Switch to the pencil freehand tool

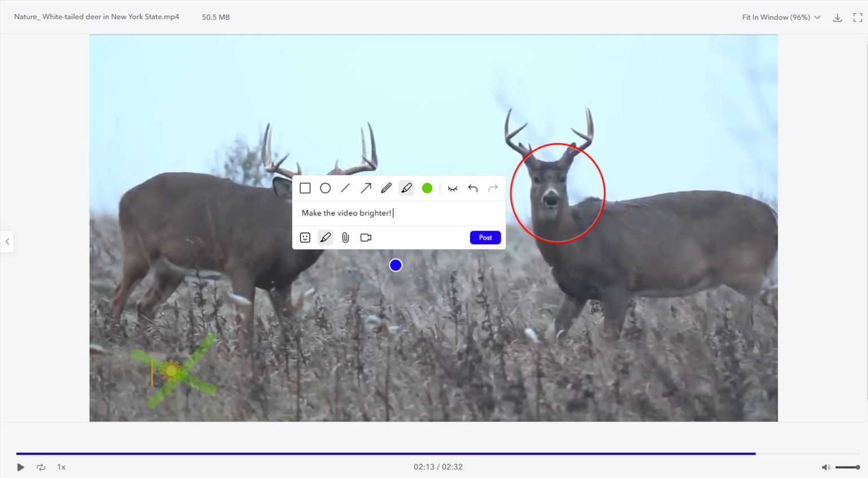(386, 188)
